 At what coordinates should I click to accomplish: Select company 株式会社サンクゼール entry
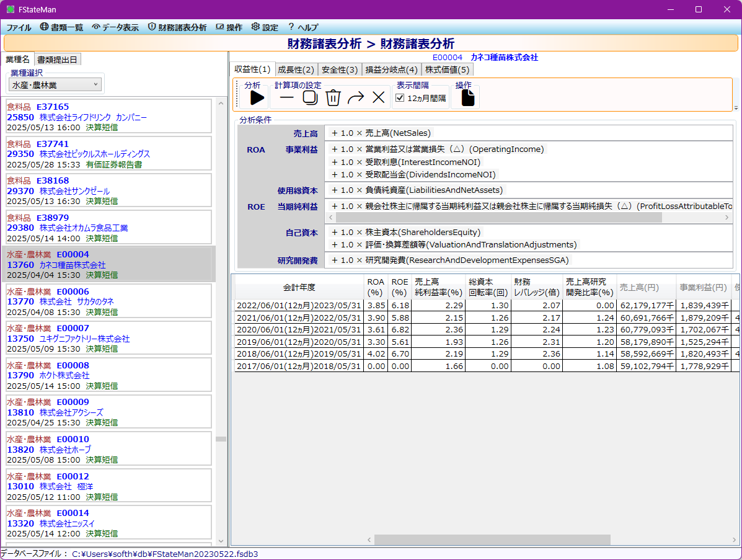[108, 190]
